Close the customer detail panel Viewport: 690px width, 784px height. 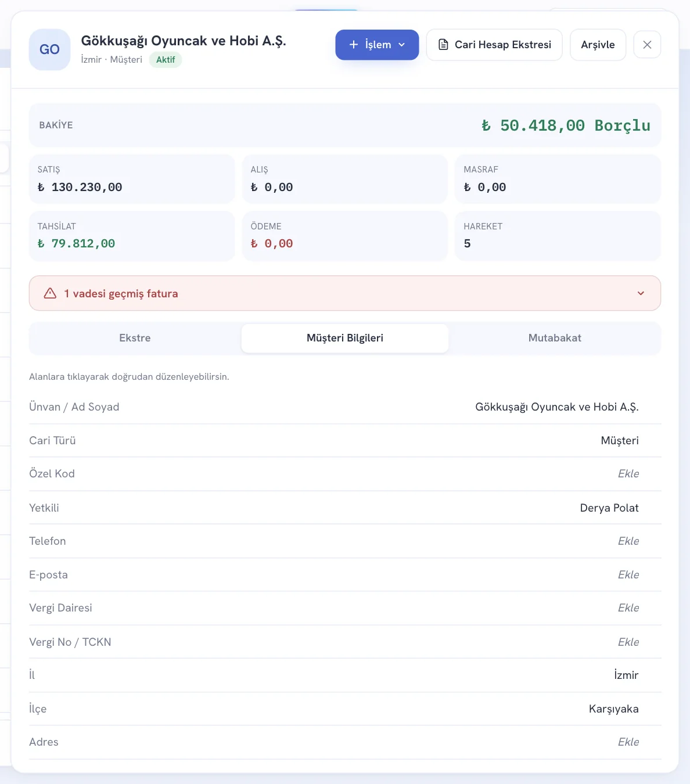(x=647, y=45)
